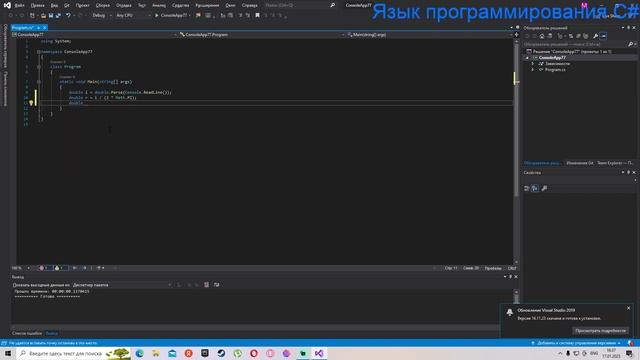Click the Open File toolbar icon
This screenshot has width=640, height=360.
pyautogui.click(x=43, y=16)
